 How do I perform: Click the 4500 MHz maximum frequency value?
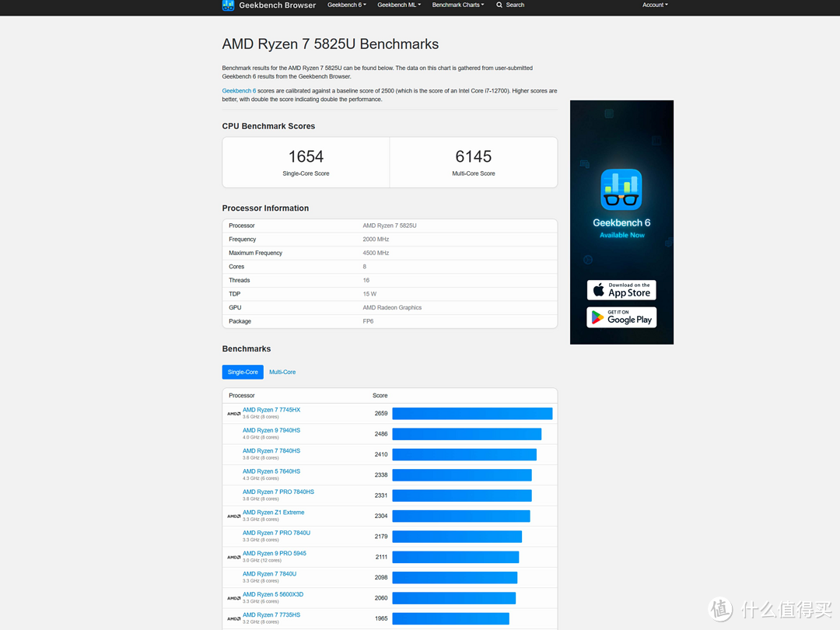[376, 253]
